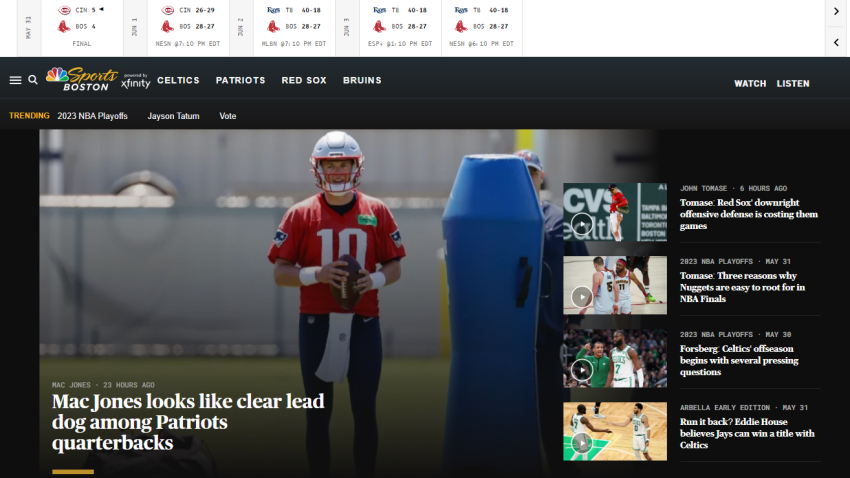The height and width of the screenshot is (478, 850).
Task: Show previous scoreboard games with left arrow
Action: [x=836, y=42]
